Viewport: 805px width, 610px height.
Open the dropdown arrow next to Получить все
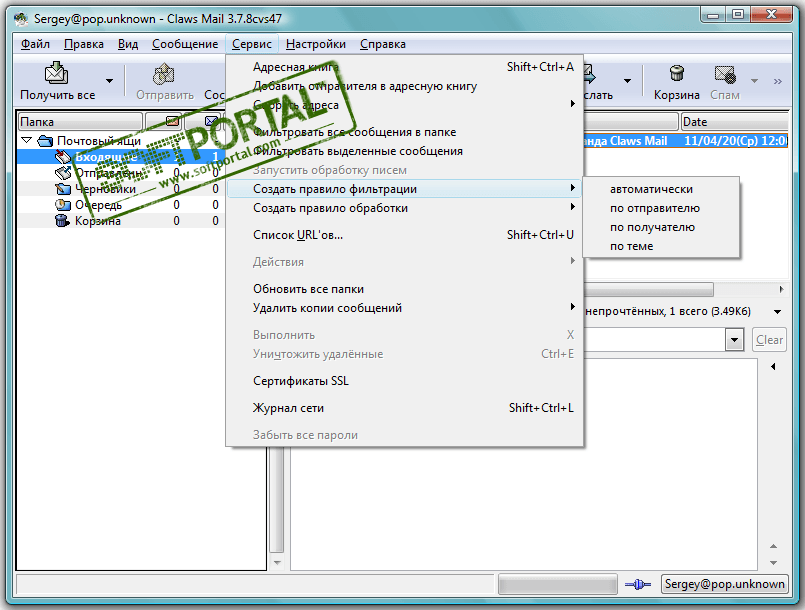(x=109, y=81)
